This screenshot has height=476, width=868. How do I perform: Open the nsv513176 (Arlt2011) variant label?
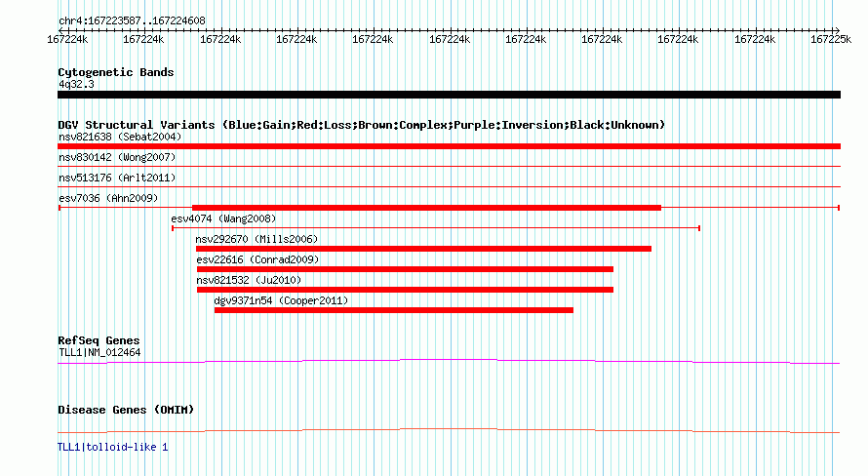tap(117, 178)
